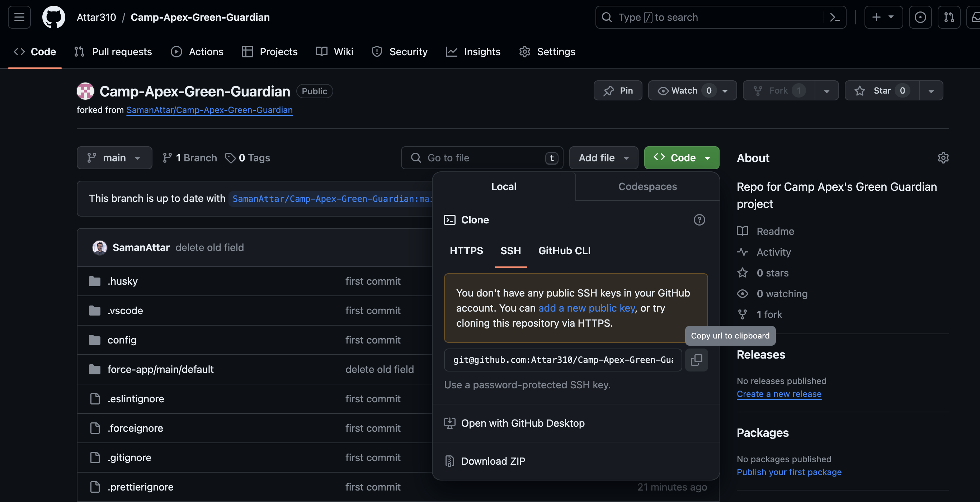Select SSH clone method
980x502 pixels.
[510, 251]
